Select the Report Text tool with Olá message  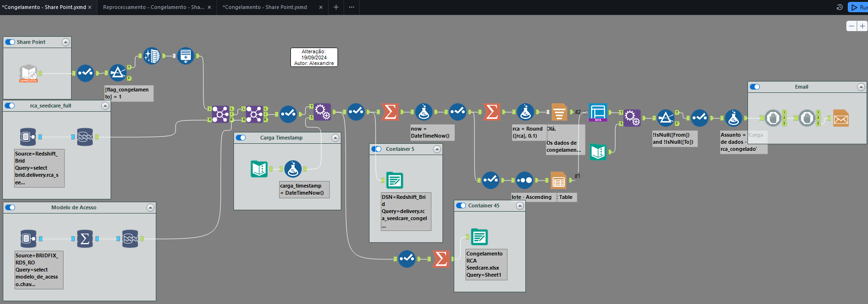tap(559, 112)
